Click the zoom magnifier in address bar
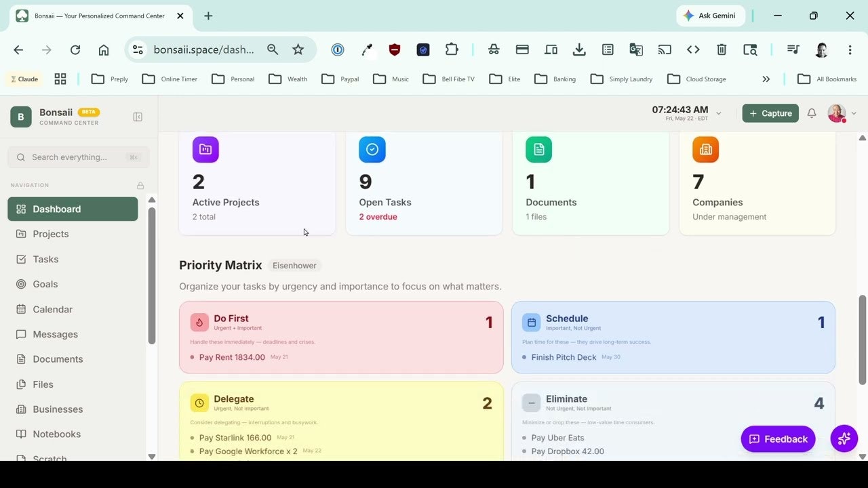Viewport: 868px width, 488px height. [x=273, y=49]
